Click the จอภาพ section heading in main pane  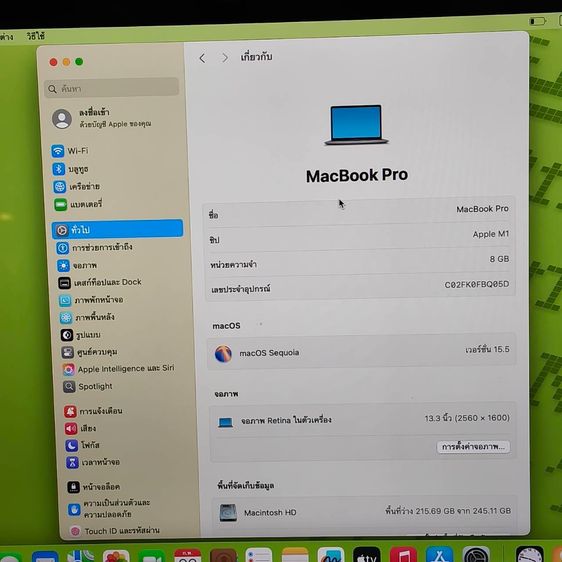(x=227, y=394)
